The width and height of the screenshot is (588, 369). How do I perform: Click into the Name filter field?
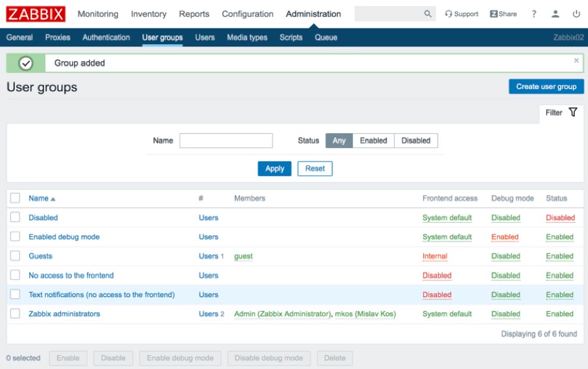[226, 141]
